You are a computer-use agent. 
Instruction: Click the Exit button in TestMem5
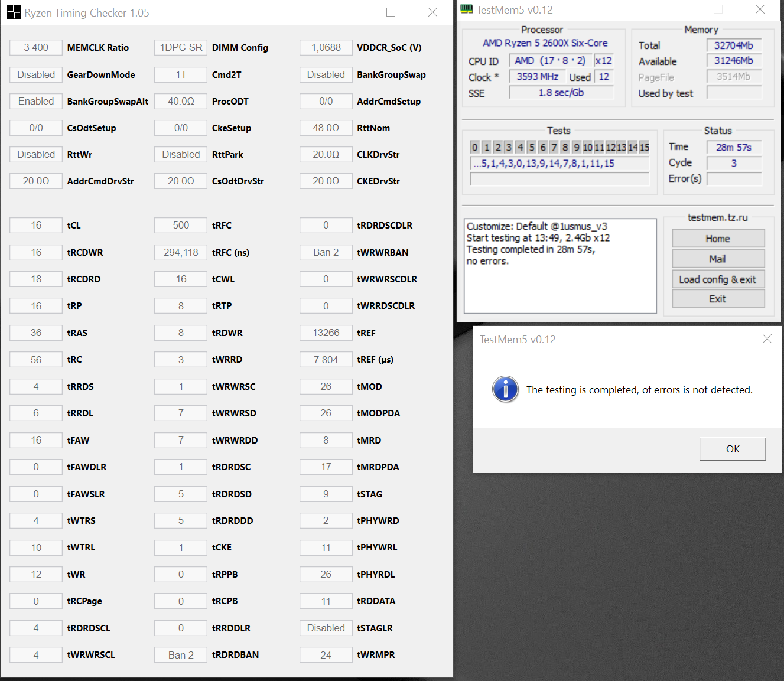pyautogui.click(x=718, y=299)
